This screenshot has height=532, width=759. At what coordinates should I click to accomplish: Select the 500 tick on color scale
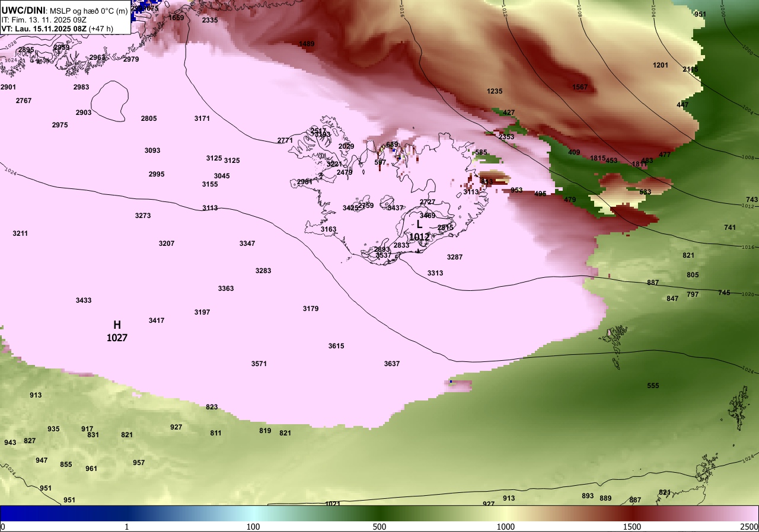click(379, 527)
